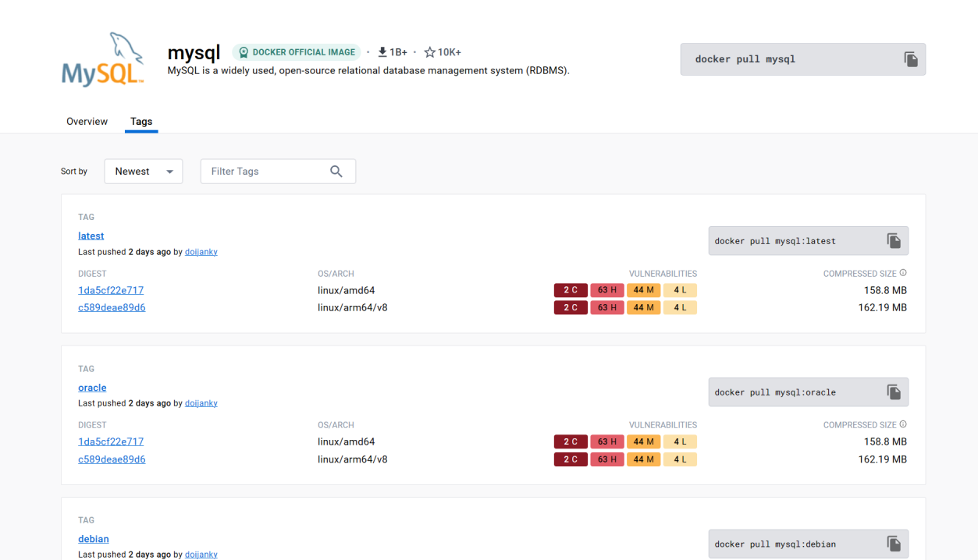Click digest 1da5cf22e717 under latest tag

[x=111, y=290]
